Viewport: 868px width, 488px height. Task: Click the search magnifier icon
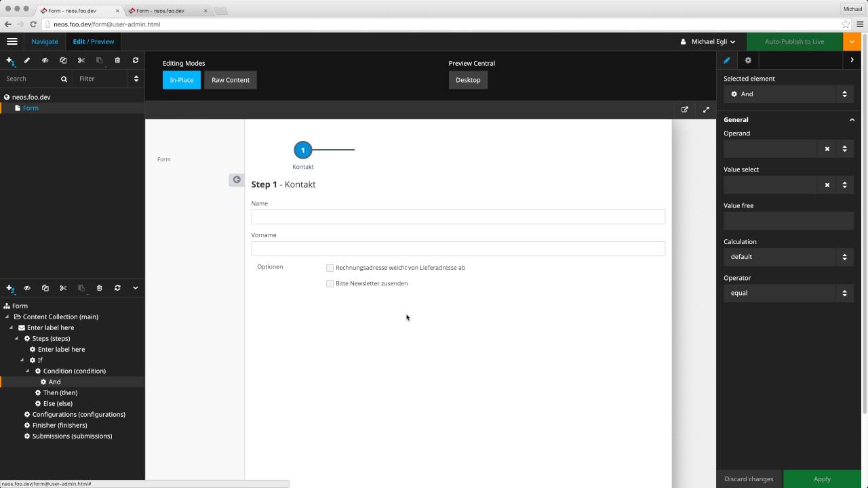click(x=64, y=79)
